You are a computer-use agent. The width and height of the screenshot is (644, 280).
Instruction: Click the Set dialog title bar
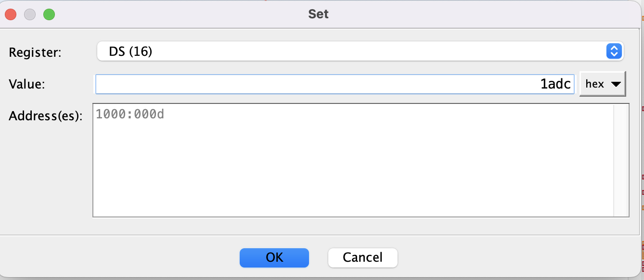[318, 13]
